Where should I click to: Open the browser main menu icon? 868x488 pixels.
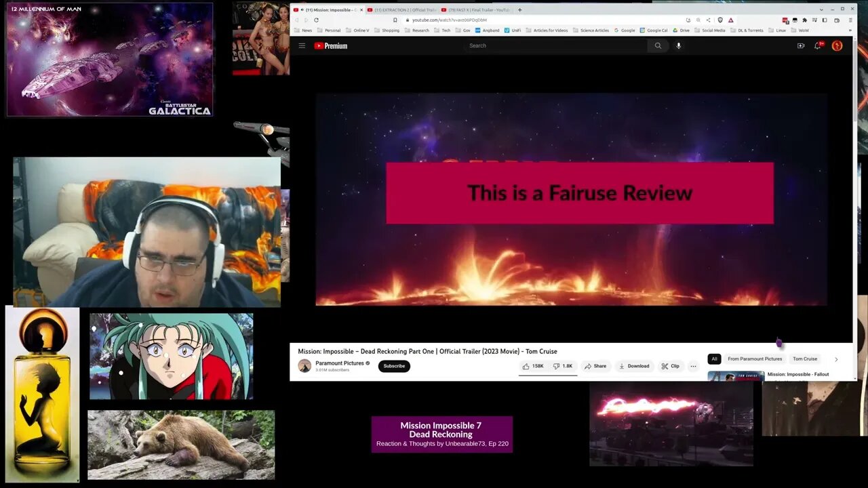[850, 20]
